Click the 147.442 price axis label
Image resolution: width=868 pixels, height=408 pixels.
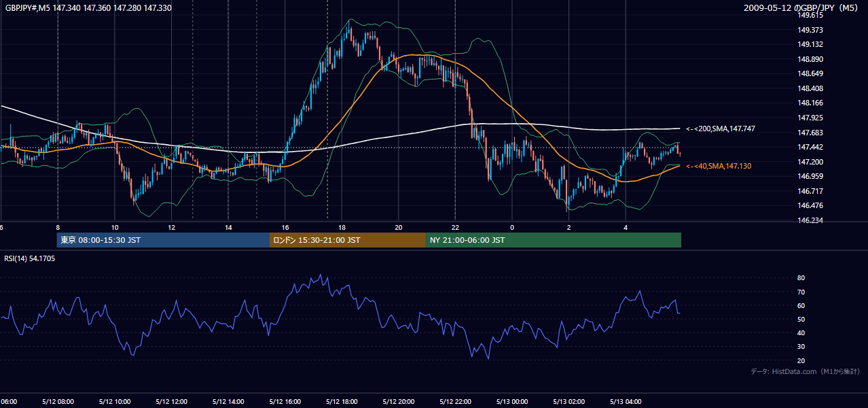pos(811,147)
